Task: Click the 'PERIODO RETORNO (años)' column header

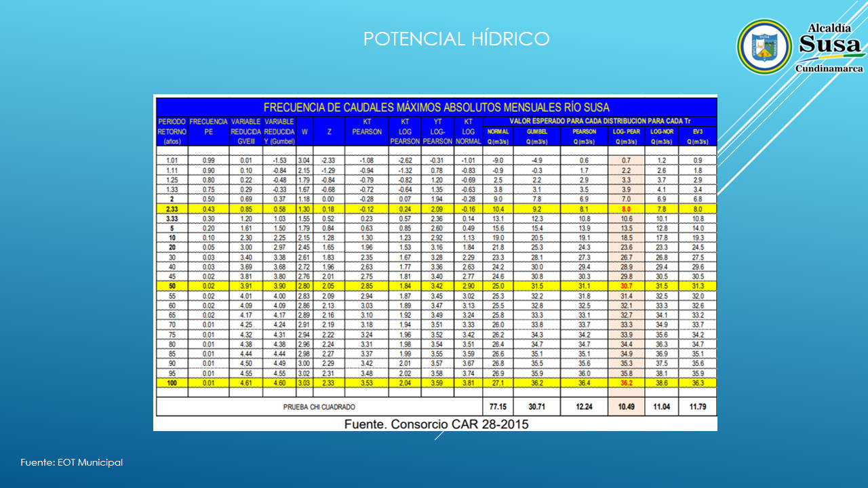Action: pyautogui.click(x=172, y=131)
